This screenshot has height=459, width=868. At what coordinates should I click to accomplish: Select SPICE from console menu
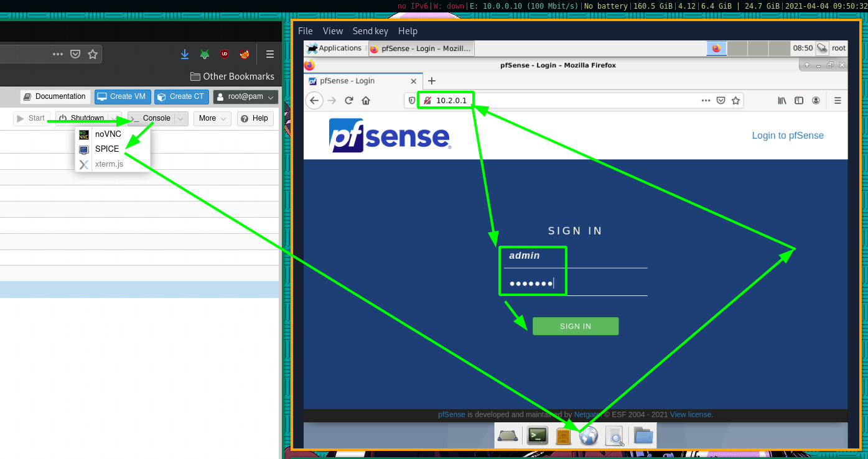pos(113,149)
